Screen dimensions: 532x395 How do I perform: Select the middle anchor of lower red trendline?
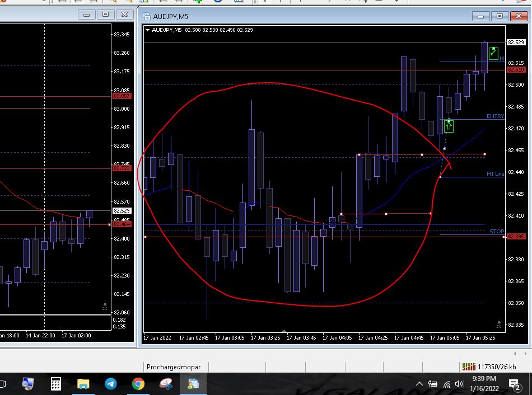pos(386,214)
